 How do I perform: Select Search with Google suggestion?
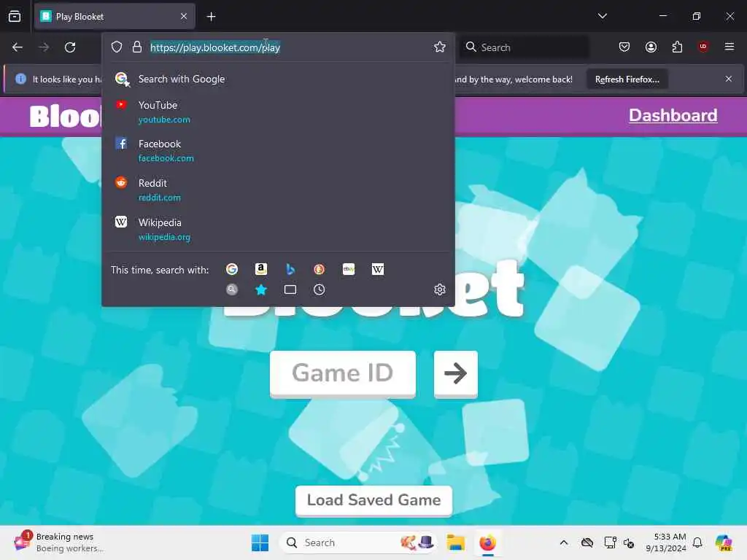[278, 79]
